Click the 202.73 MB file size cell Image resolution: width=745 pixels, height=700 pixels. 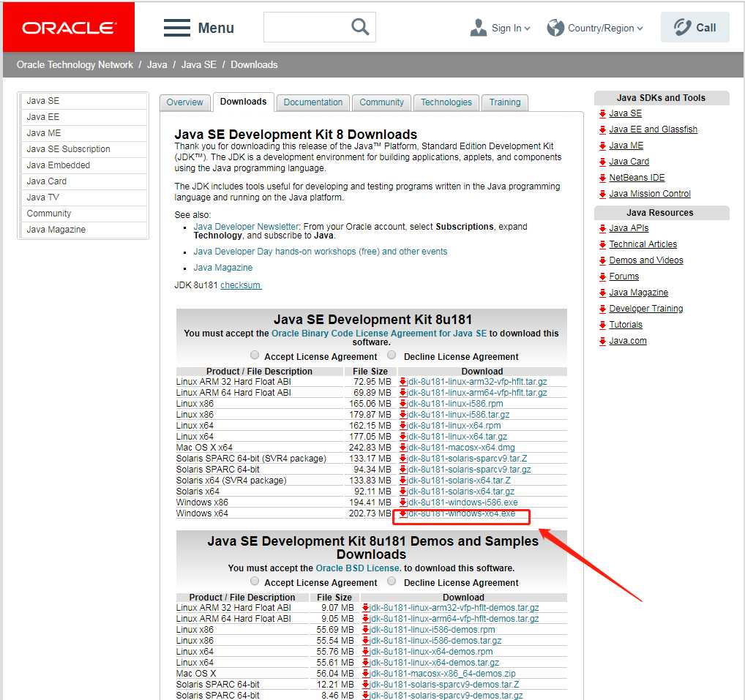tap(370, 513)
